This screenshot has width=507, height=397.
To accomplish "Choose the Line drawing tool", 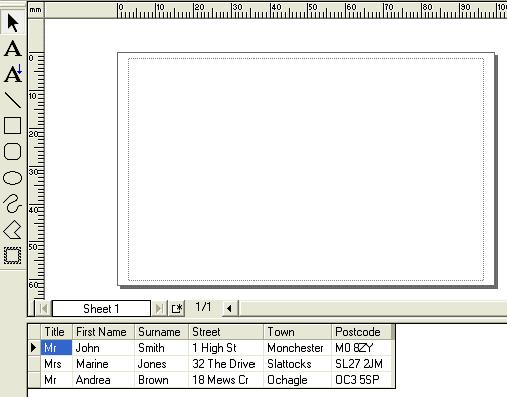I will 13,99.
